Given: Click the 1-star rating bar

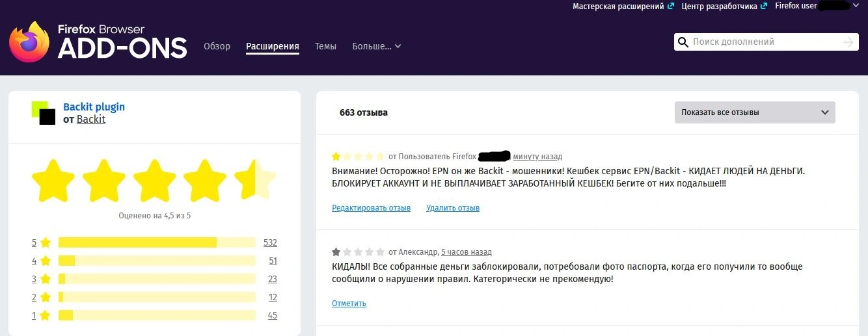Looking at the screenshot, I should click(x=157, y=315).
